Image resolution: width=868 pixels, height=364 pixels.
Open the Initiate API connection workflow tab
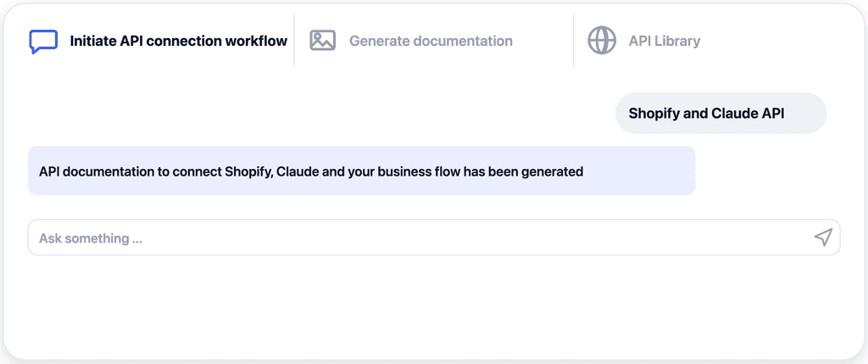click(158, 41)
